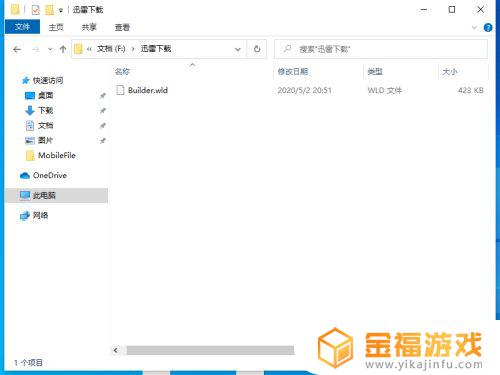Screen dimensions: 500x375
Task: Open the help question mark icon
Action: click(488, 27)
